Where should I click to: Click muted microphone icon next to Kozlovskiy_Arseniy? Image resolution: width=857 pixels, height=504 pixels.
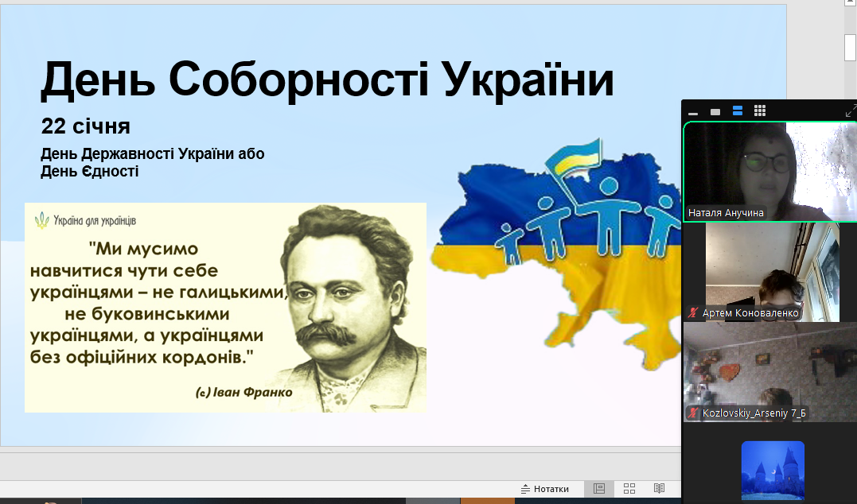[693, 413]
